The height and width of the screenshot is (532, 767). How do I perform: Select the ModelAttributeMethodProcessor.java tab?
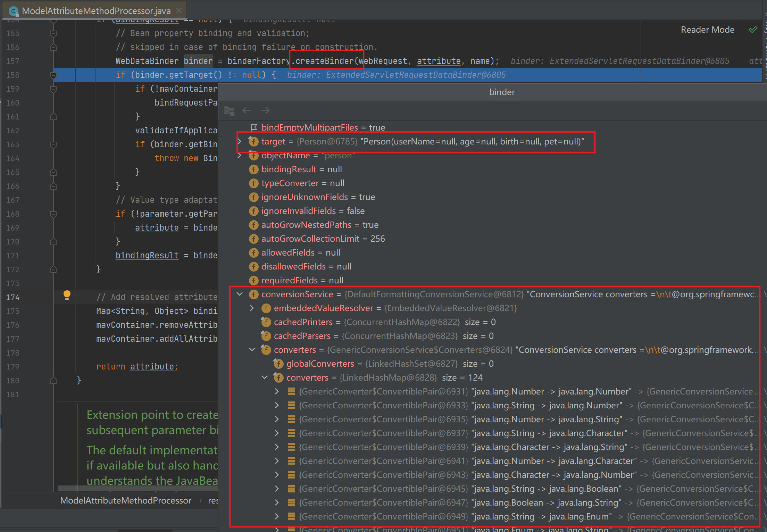(96, 11)
